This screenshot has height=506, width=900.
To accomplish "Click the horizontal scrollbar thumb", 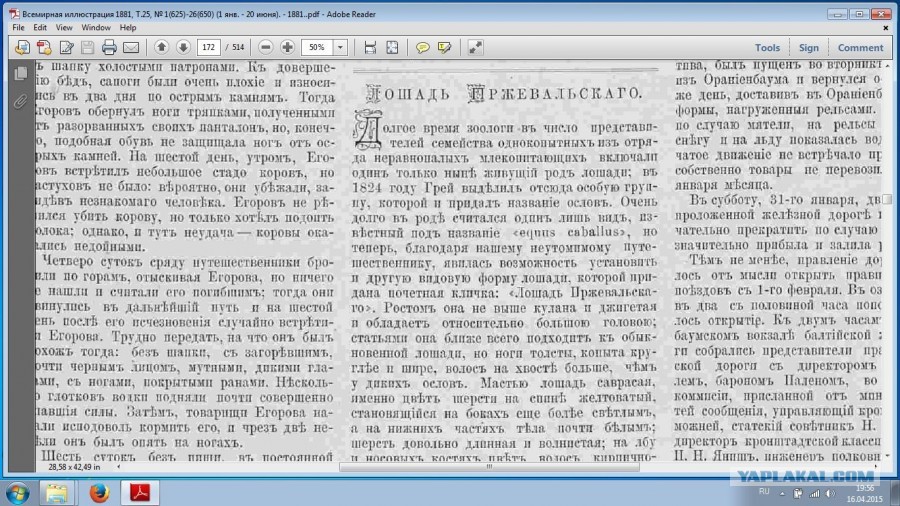I will (x=489, y=467).
